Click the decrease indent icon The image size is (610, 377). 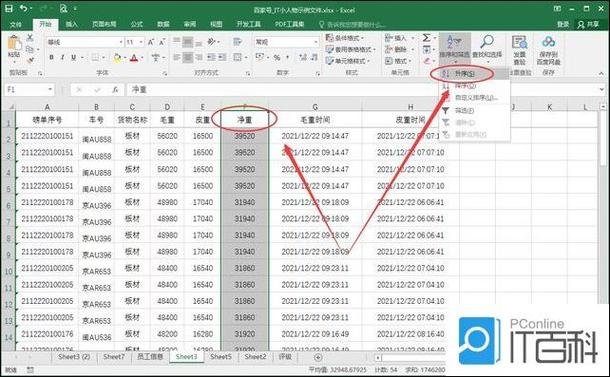tap(211, 58)
